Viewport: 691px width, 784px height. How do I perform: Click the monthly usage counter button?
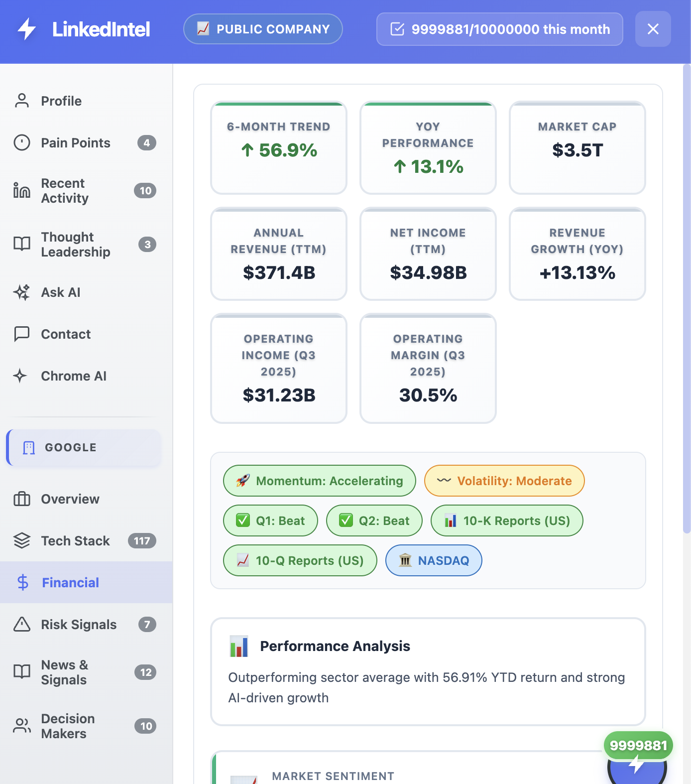(500, 29)
